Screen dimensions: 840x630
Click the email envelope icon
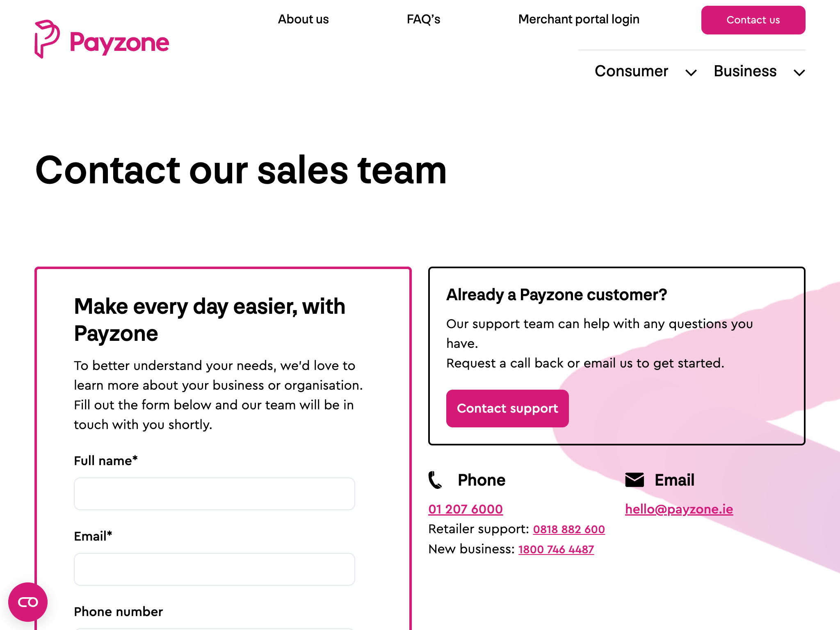(635, 480)
